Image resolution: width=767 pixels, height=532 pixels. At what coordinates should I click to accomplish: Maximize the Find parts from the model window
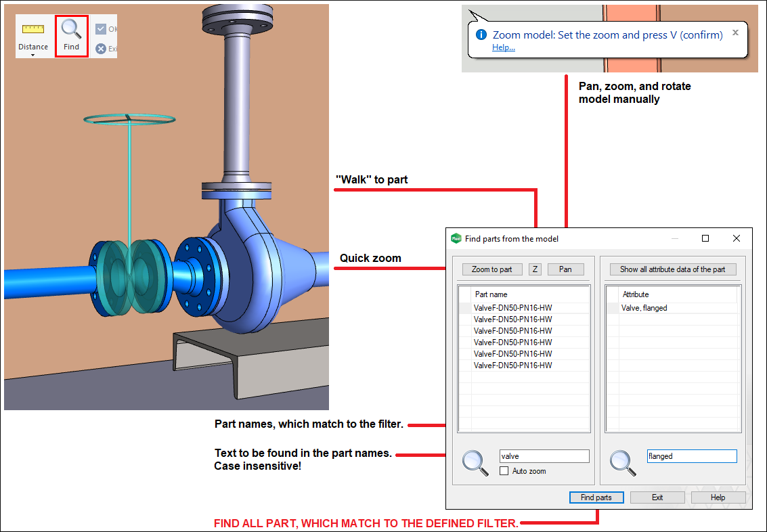705,238
